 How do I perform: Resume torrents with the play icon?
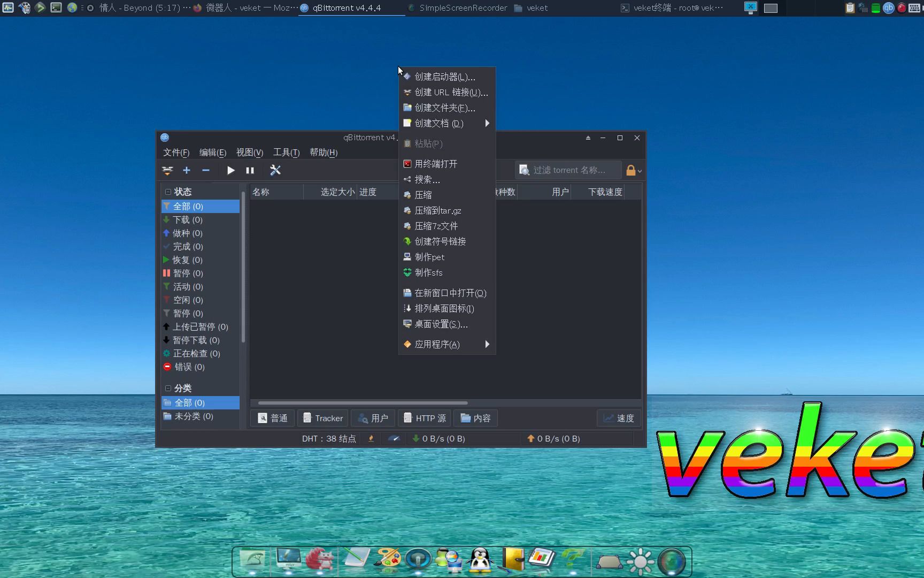(x=230, y=170)
